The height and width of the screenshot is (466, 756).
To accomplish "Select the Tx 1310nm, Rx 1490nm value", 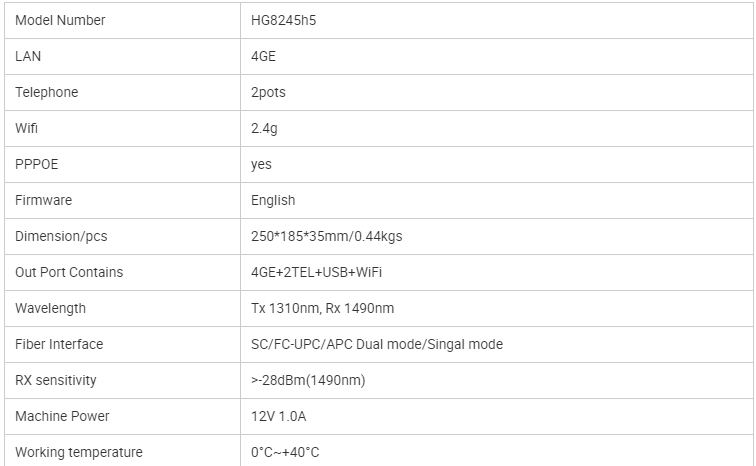I will click(322, 308).
